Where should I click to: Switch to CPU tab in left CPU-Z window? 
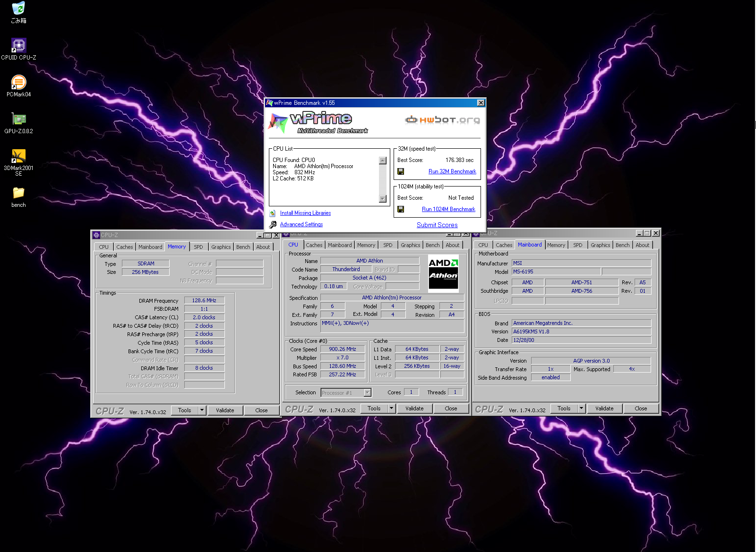103,247
